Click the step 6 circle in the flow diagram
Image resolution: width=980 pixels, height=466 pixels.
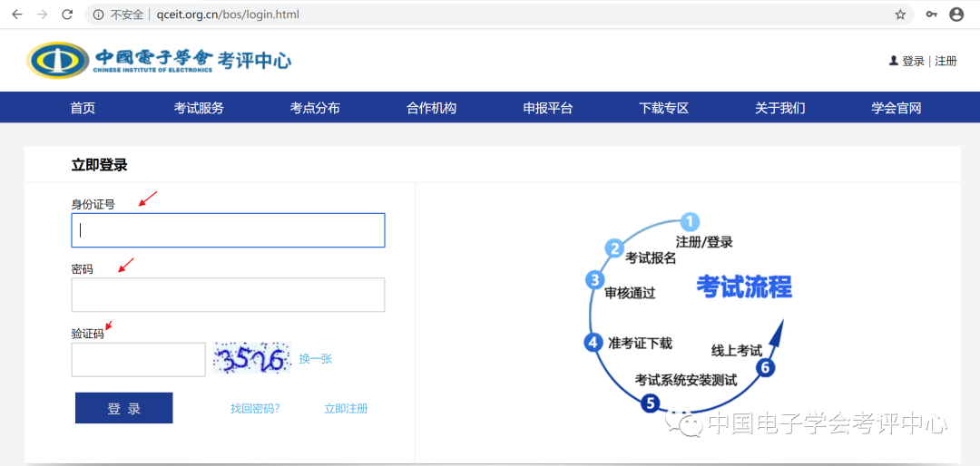[765, 367]
